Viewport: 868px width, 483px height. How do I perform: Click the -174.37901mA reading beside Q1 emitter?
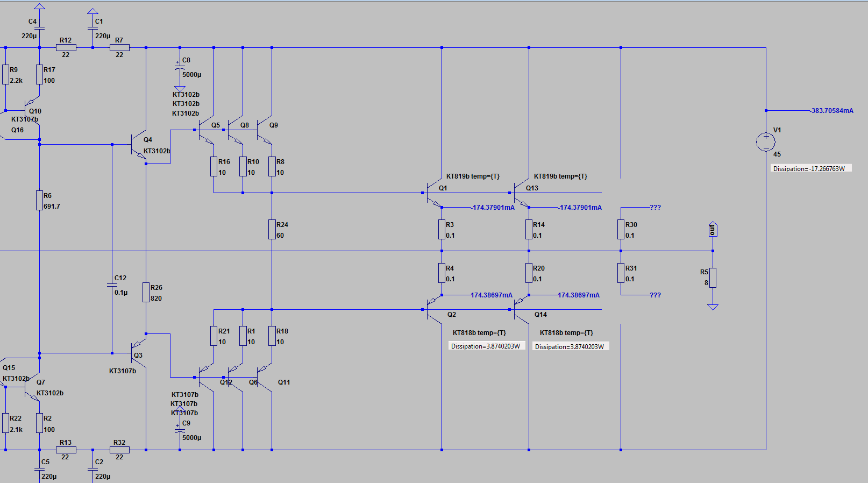[x=493, y=207]
